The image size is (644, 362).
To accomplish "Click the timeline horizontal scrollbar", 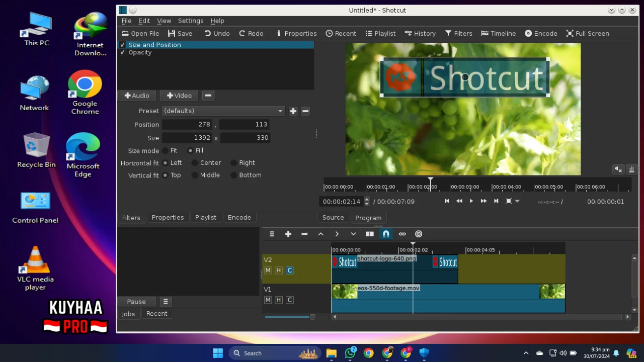I will tap(480, 317).
